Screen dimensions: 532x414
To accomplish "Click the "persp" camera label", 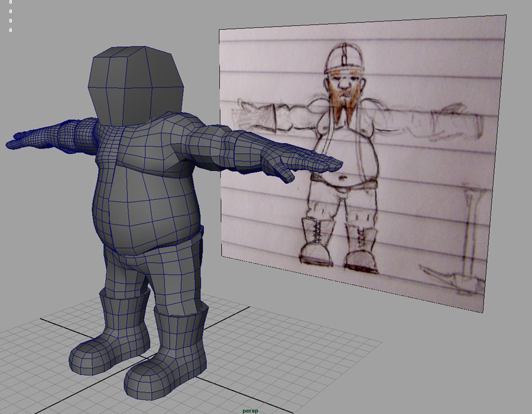I will pos(251,411).
